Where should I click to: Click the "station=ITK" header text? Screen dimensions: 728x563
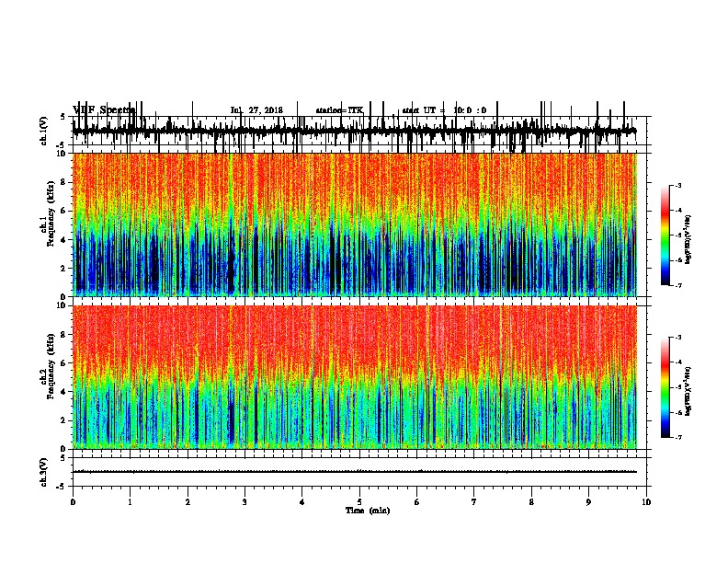pos(339,110)
